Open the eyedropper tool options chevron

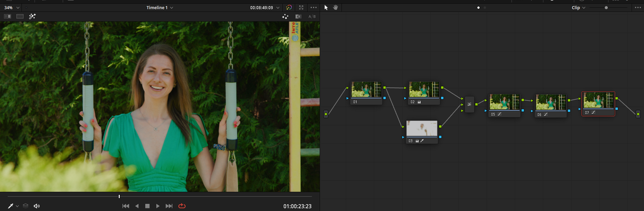coord(17,206)
